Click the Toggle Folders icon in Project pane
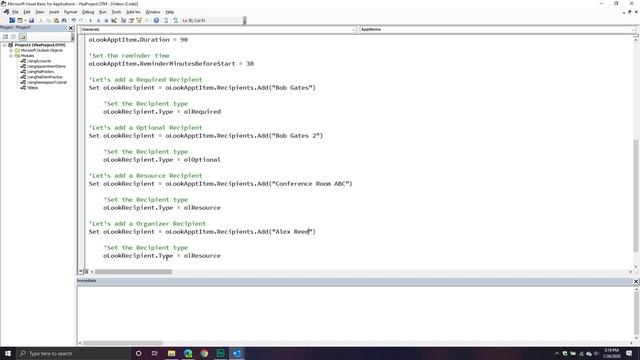This screenshot has width=640, height=360. click(22, 37)
